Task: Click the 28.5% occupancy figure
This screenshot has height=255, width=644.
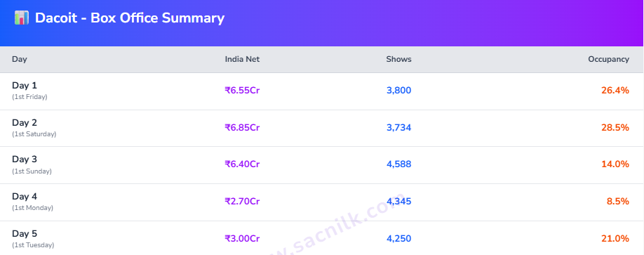Action: tap(615, 128)
